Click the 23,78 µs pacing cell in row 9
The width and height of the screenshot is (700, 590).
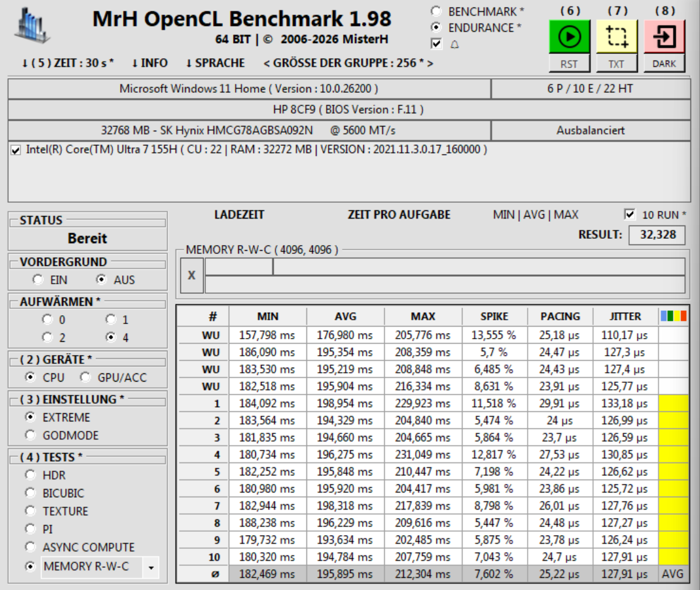point(560,540)
